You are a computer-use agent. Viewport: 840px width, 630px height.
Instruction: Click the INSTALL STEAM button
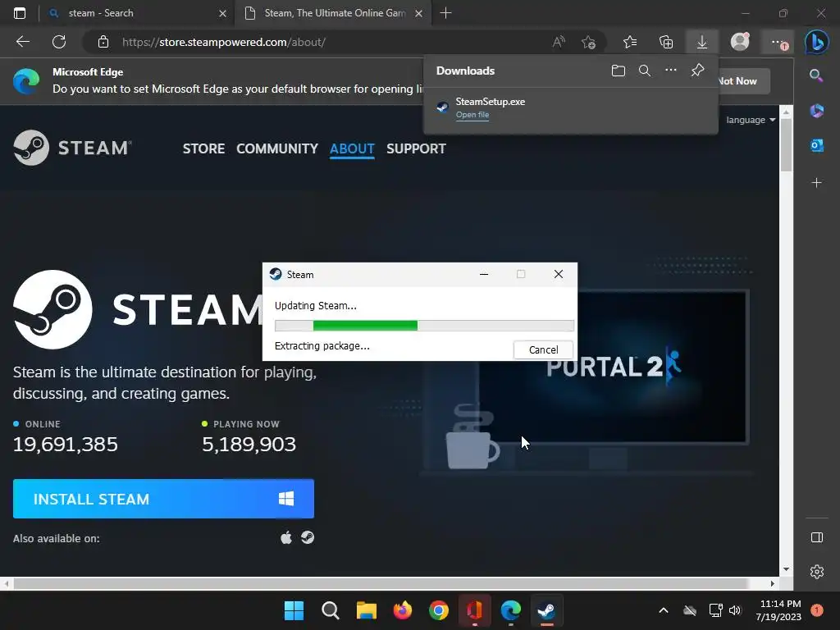[x=163, y=499]
